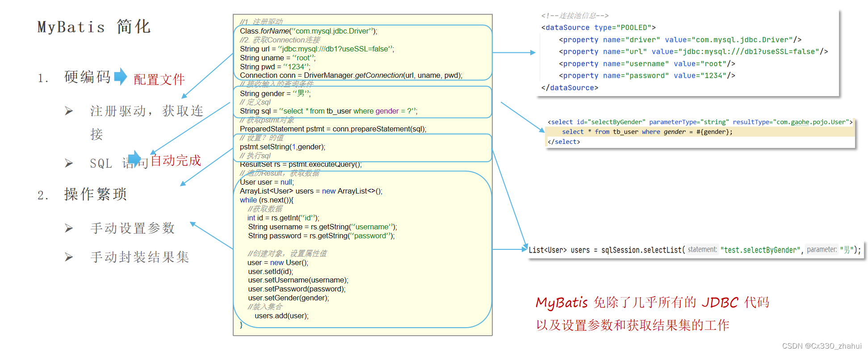
Task: Click the user.setPassword(password) line
Action: [297, 289]
